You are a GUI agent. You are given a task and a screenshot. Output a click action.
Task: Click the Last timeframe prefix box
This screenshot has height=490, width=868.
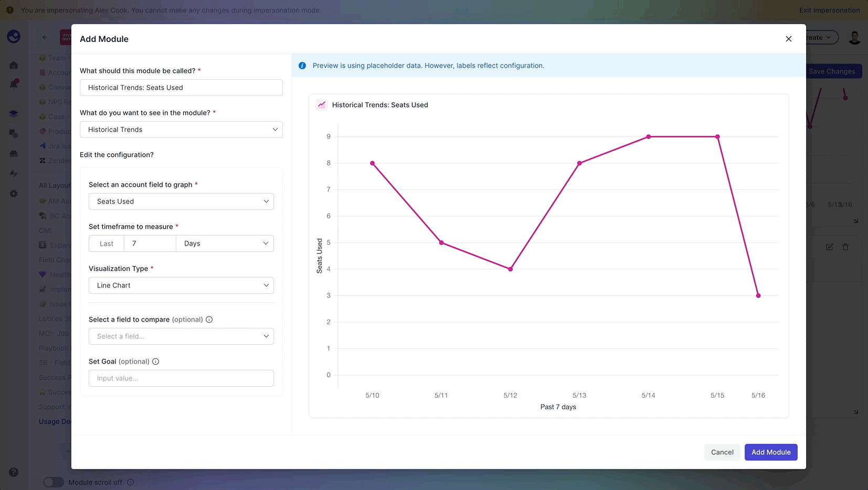[107, 243]
